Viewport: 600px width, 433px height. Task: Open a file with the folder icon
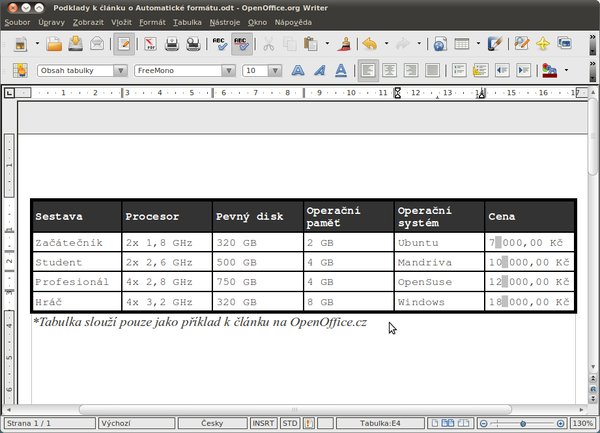pos(54,44)
